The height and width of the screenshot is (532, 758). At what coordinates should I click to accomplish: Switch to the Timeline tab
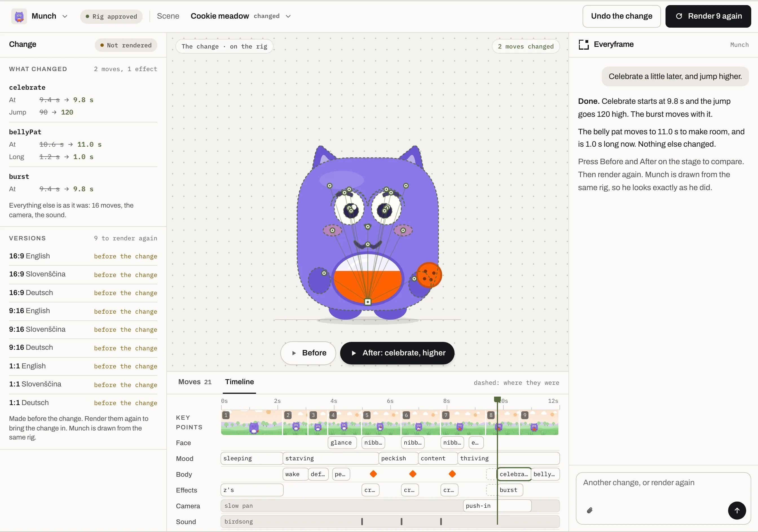coord(239,382)
